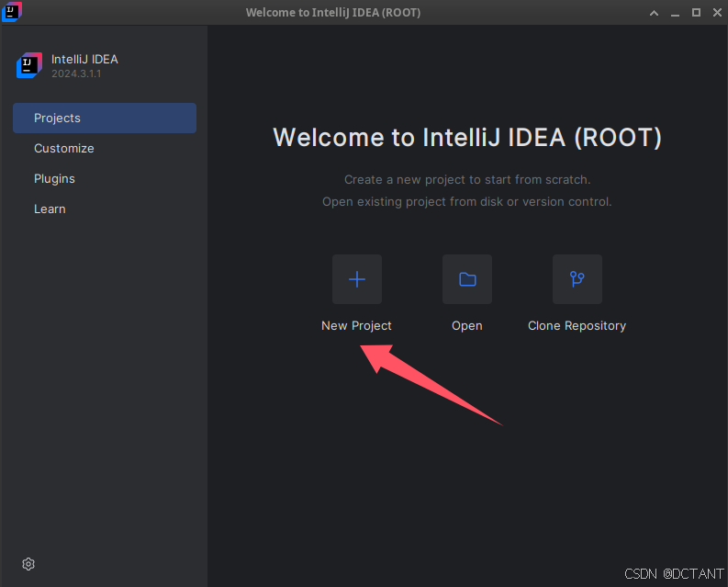Click the 'IntelliJ IDEA' name in sidebar
This screenshot has width=728, height=587.
click(84, 59)
